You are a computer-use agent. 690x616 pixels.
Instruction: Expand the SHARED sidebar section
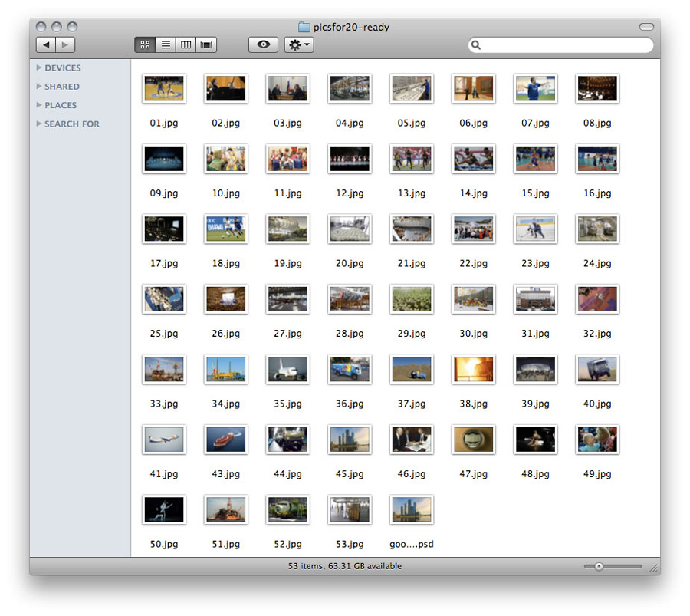coord(39,87)
